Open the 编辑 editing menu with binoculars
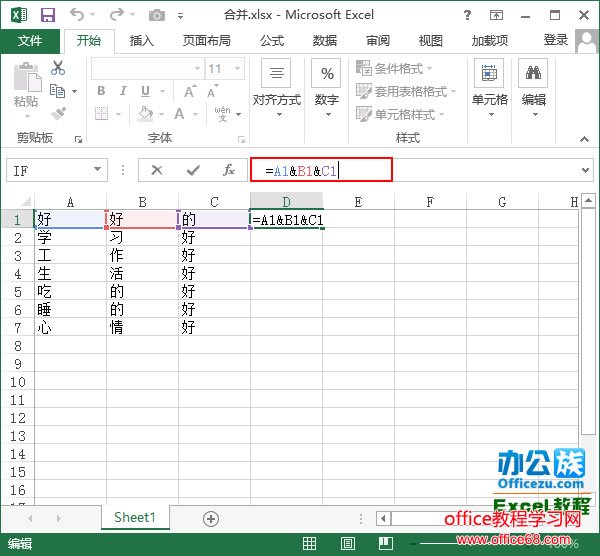The image size is (600, 556). pos(533,88)
